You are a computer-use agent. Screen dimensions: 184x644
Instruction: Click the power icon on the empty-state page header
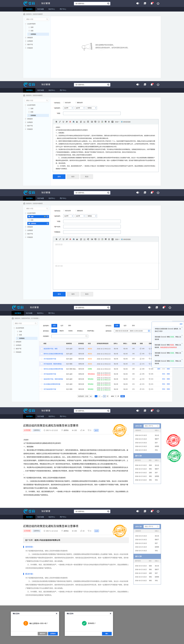click(158, 3)
